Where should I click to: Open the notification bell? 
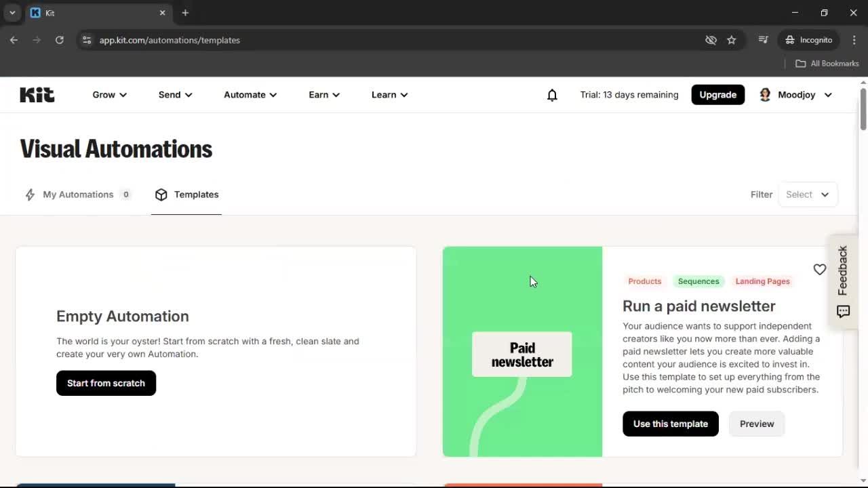pyautogui.click(x=552, y=95)
